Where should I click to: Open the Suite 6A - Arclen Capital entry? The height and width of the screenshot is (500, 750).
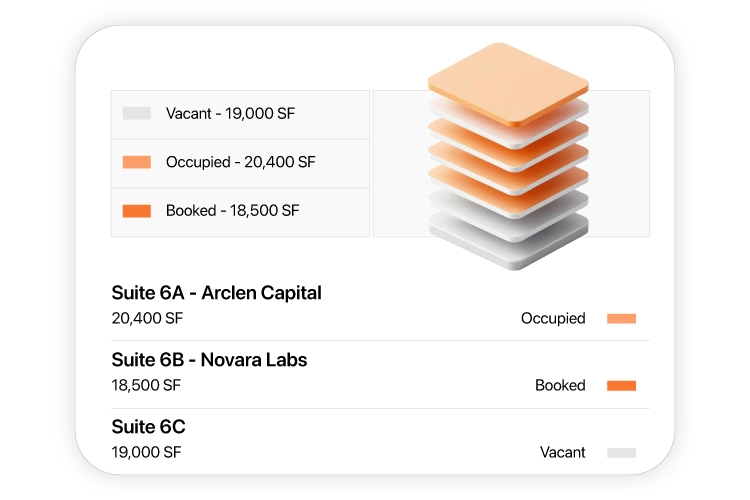(216, 293)
